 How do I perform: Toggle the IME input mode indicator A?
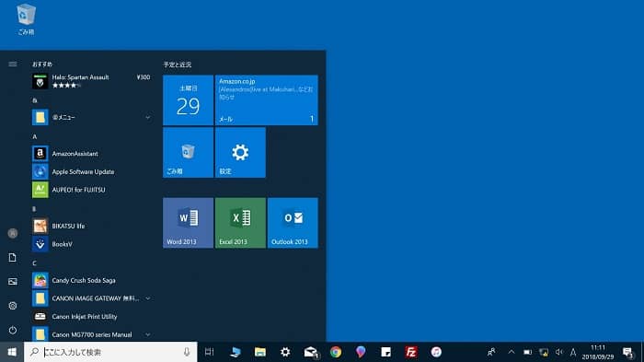[573, 352]
